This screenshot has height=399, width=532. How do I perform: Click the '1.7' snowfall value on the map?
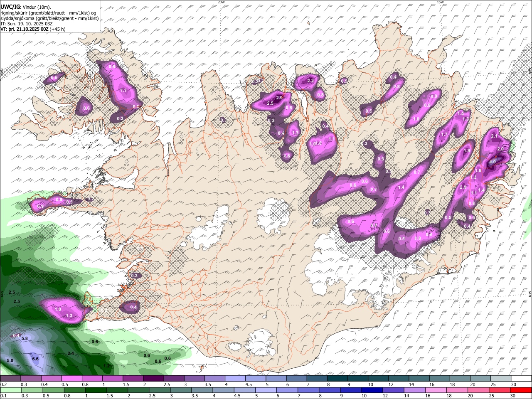pos(444,134)
